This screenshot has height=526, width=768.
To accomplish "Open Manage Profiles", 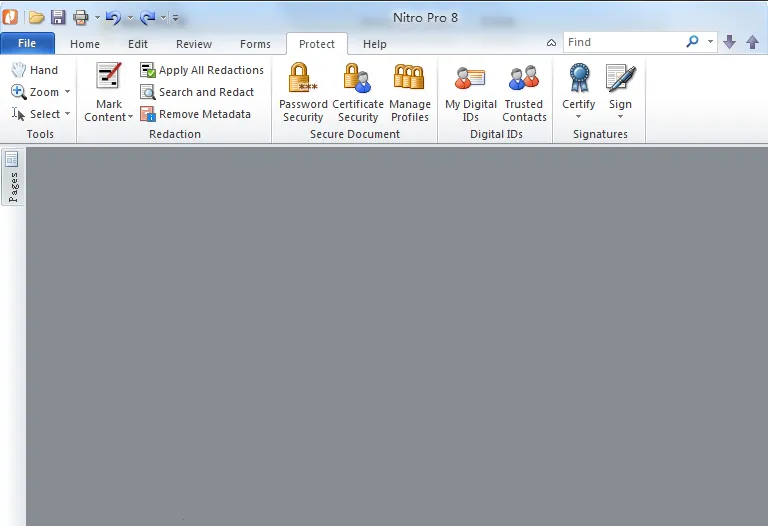I will click(409, 92).
